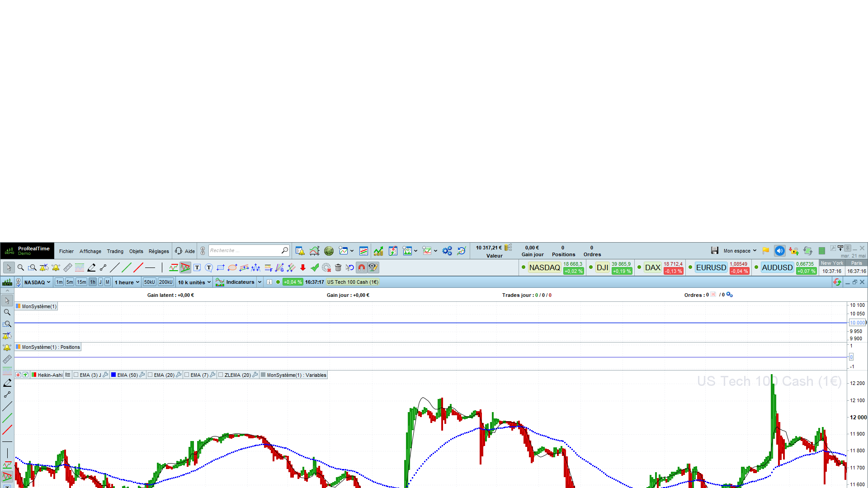Open the 1 heure timeframe dropdown
Image resolution: width=868 pixels, height=488 pixels.
127,282
